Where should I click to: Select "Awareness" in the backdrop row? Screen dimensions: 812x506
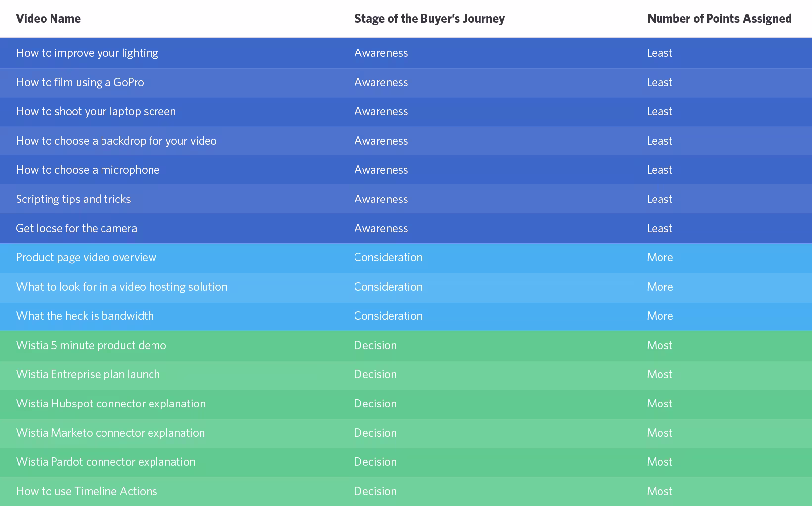381,141
